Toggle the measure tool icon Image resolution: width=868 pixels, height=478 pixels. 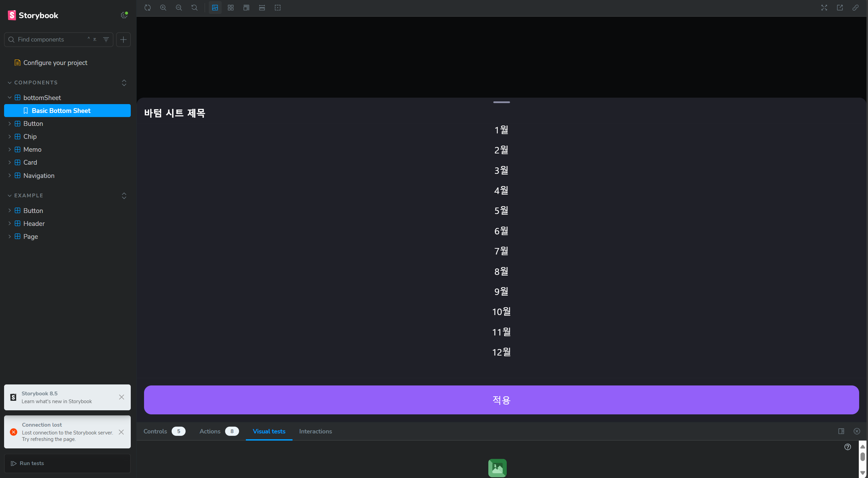(x=262, y=7)
